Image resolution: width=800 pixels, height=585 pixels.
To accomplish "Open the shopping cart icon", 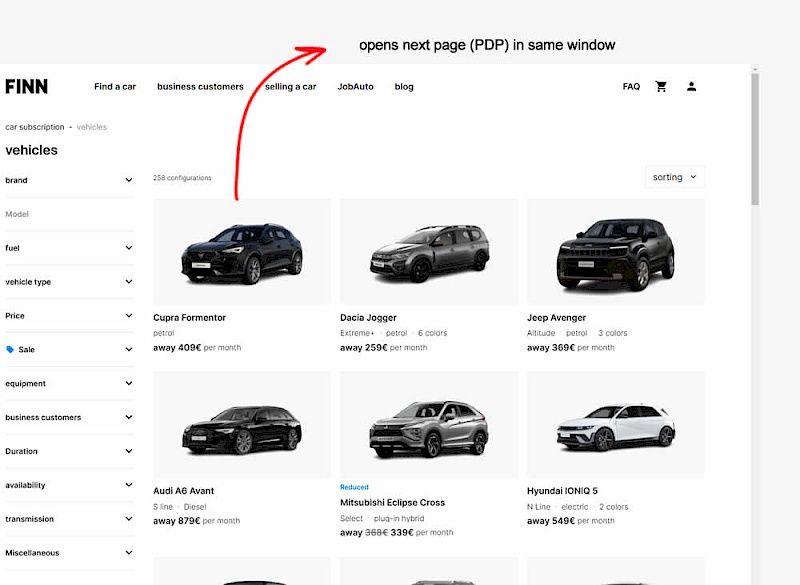I will [661, 87].
